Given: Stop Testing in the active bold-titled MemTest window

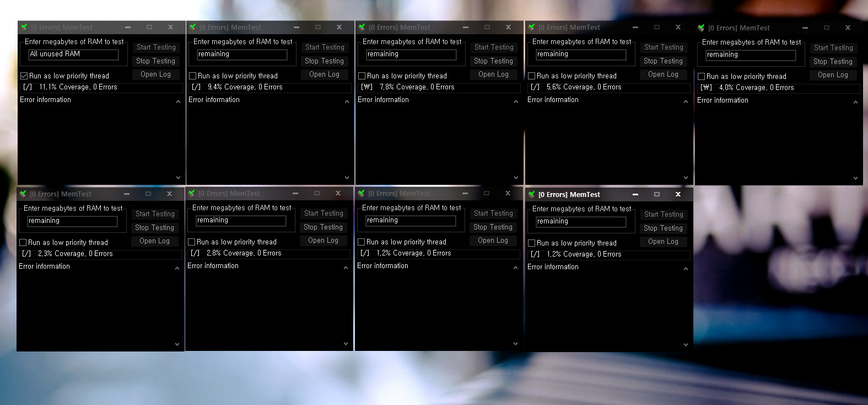Looking at the screenshot, I should (663, 228).
